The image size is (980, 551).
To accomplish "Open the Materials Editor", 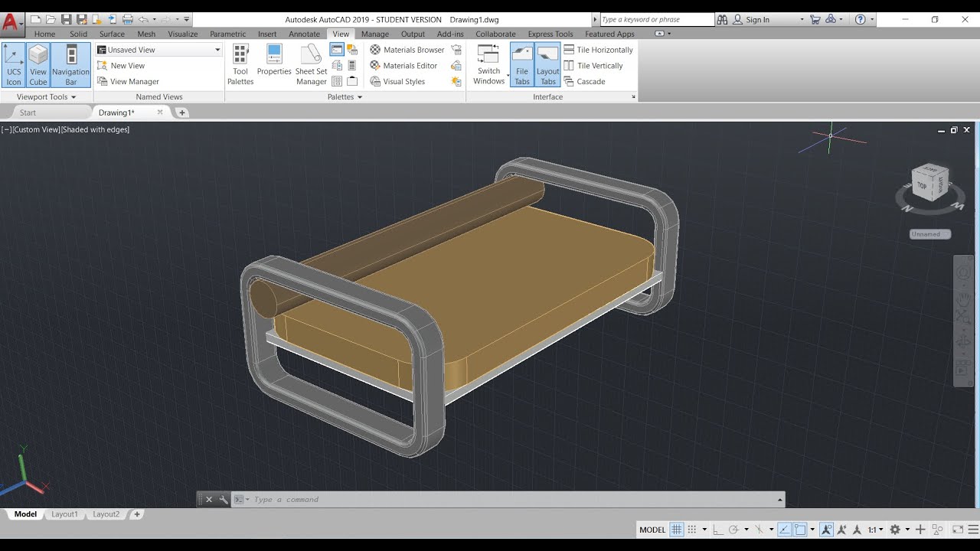I will pyautogui.click(x=403, y=66).
